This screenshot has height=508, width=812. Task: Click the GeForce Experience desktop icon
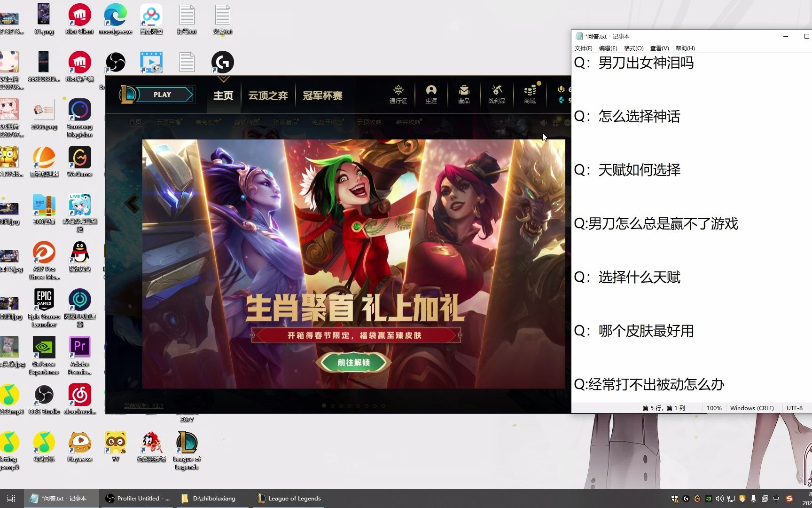click(44, 355)
